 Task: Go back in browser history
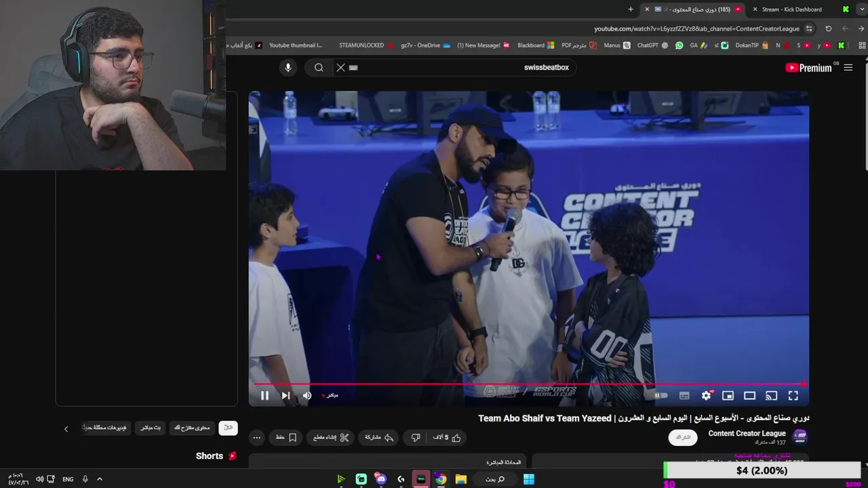point(861,28)
